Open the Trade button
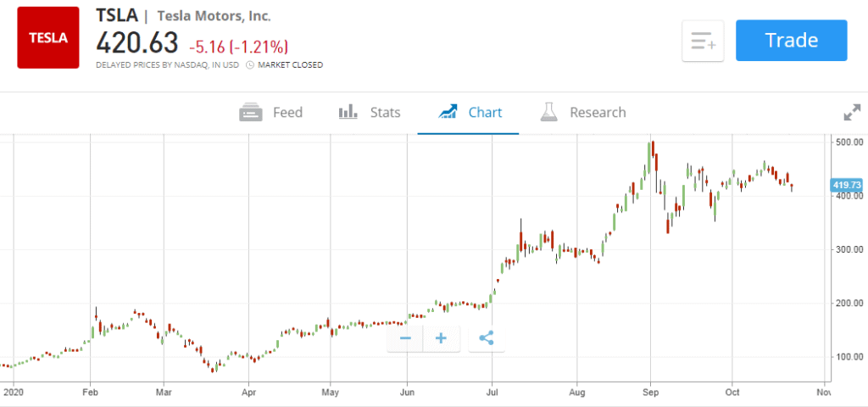 [x=791, y=41]
